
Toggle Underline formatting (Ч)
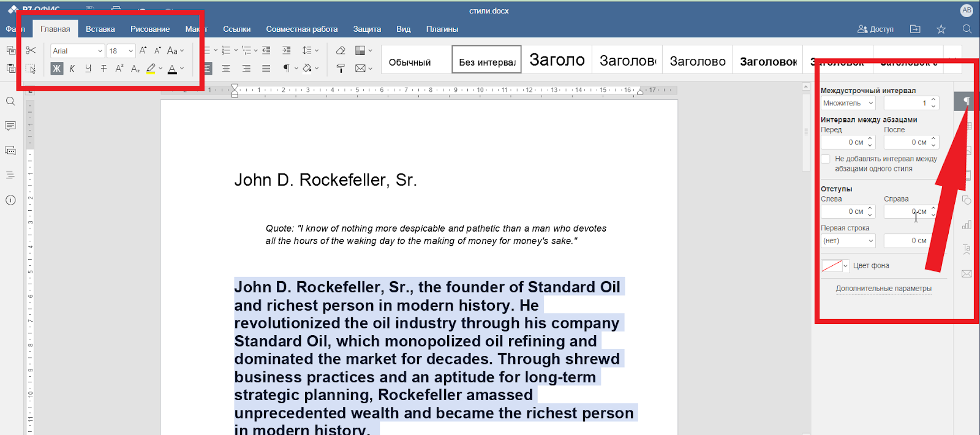pyautogui.click(x=88, y=69)
